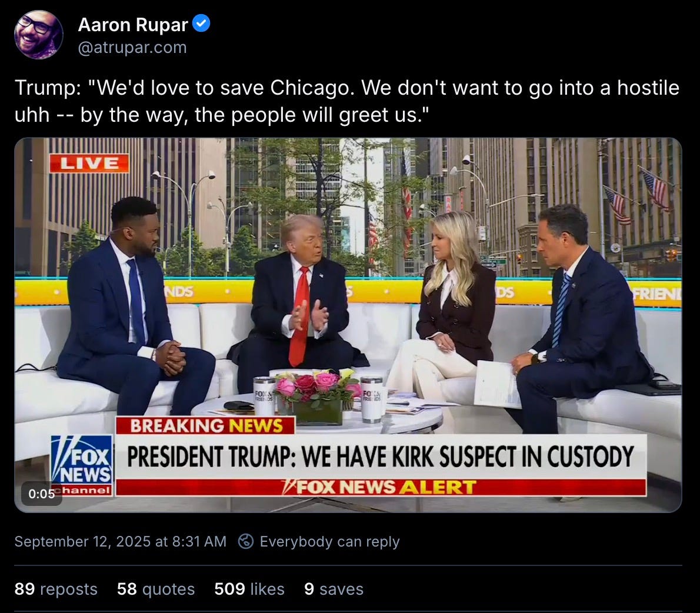This screenshot has width=700, height=613.
Task: Click the Breaking News red label
Action: point(205,425)
